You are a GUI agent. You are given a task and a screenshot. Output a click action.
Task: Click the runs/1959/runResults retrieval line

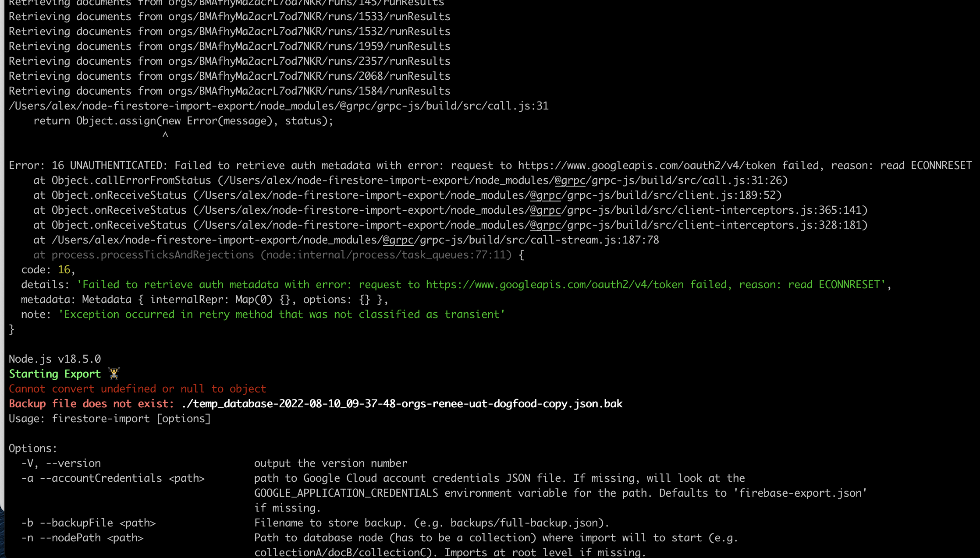pos(229,46)
